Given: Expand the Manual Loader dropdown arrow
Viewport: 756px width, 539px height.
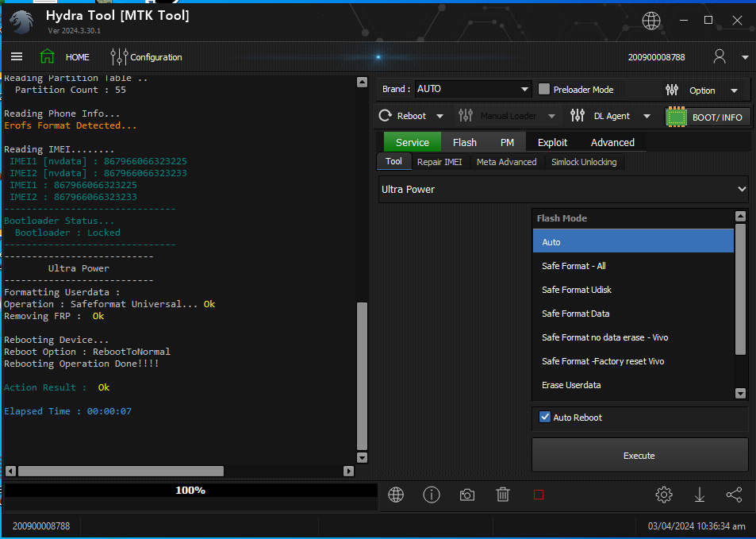Looking at the screenshot, I should [551, 116].
